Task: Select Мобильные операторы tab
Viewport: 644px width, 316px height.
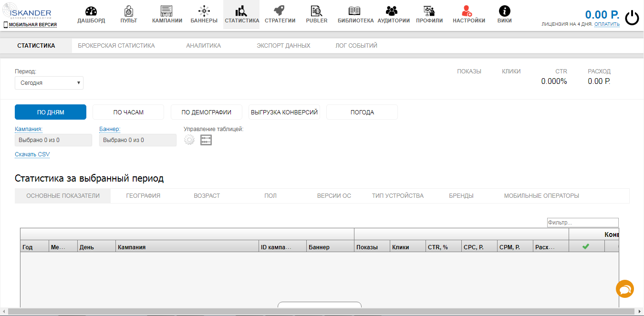Action: [x=541, y=196]
